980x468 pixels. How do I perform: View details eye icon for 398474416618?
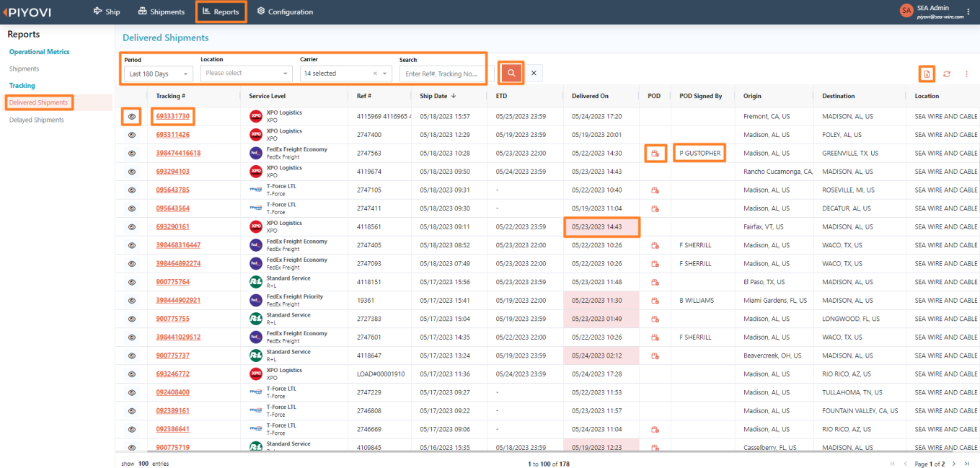tap(132, 153)
